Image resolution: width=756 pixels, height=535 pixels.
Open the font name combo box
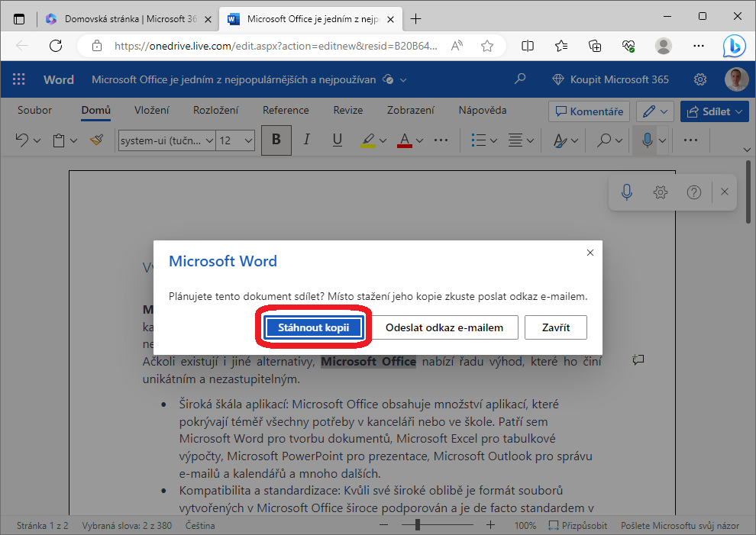click(x=166, y=140)
